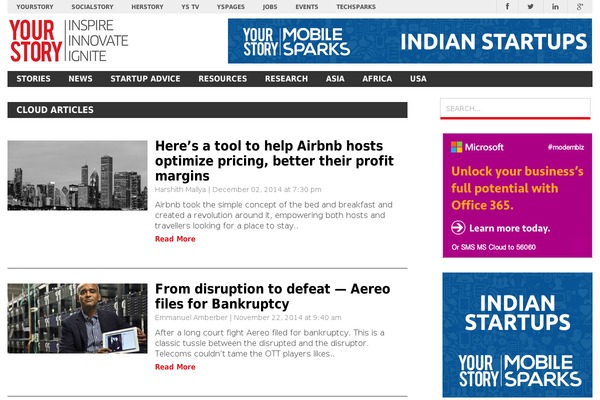This screenshot has width=600, height=400.
Task: Open author Harshith Mallya's byline
Action: click(x=180, y=189)
